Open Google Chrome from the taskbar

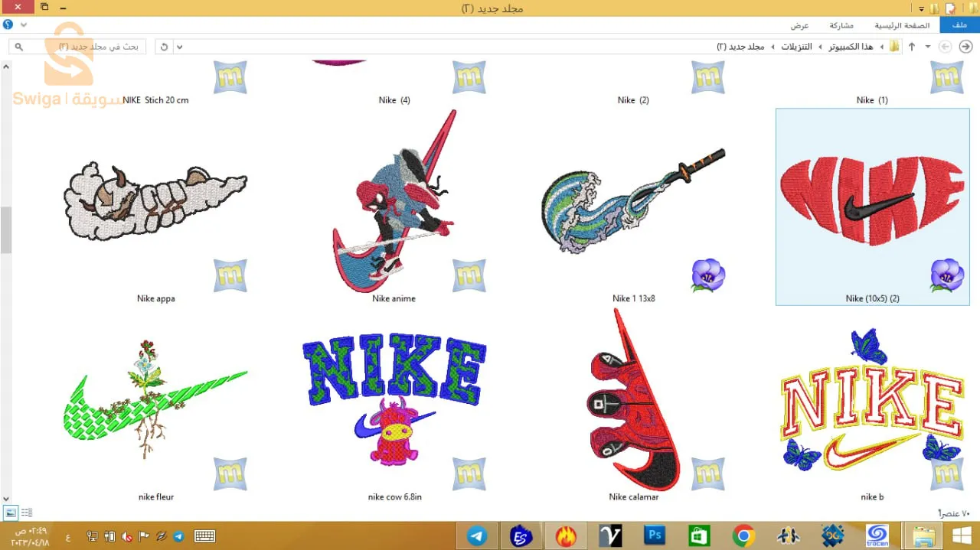pyautogui.click(x=743, y=536)
